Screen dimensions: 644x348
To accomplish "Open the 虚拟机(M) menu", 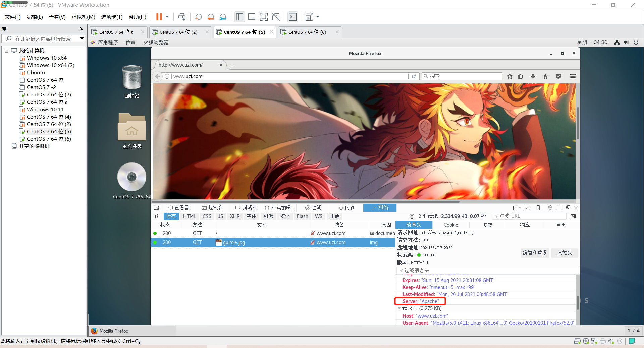I will 84,17.
